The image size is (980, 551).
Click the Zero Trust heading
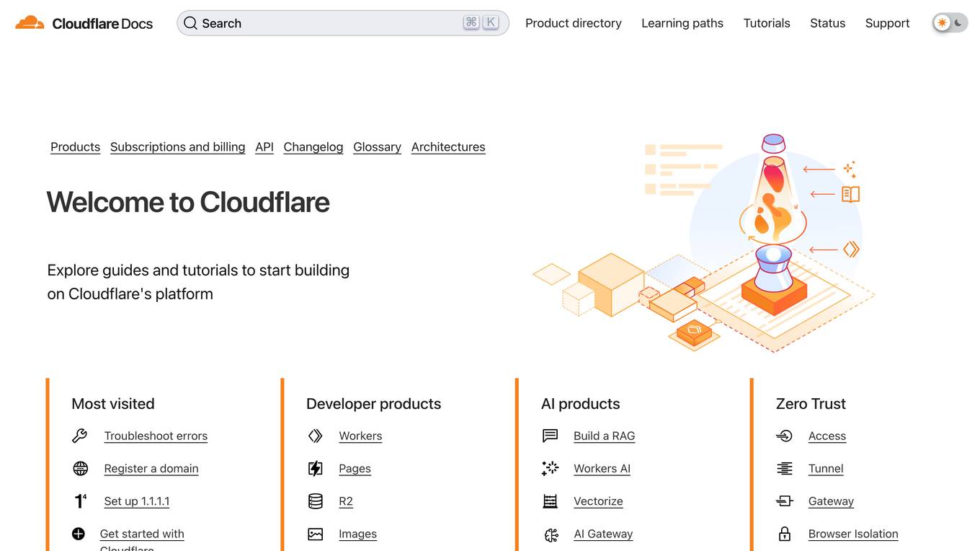pyautogui.click(x=811, y=404)
